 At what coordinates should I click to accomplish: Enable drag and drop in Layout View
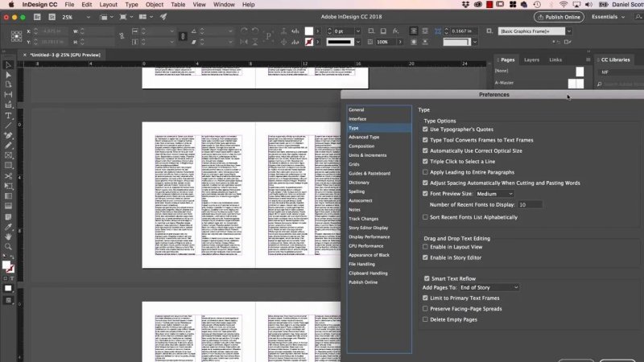pos(425,247)
